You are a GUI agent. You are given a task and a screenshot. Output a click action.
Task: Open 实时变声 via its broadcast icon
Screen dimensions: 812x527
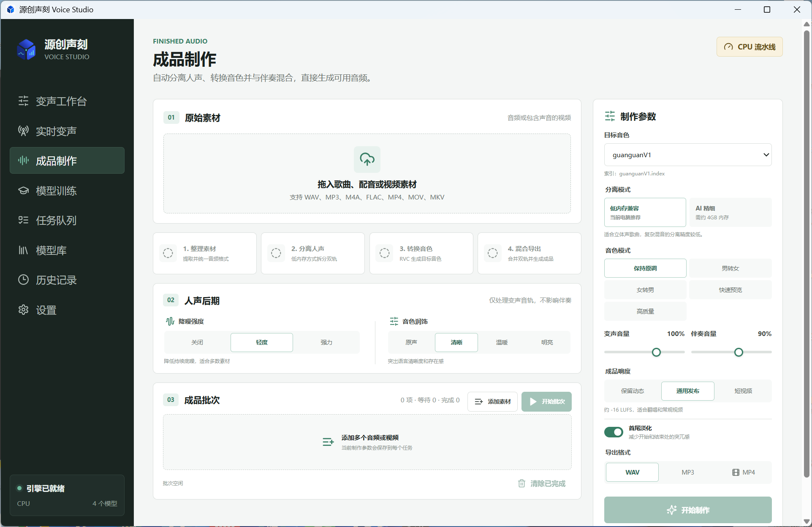tap(23, 131)
